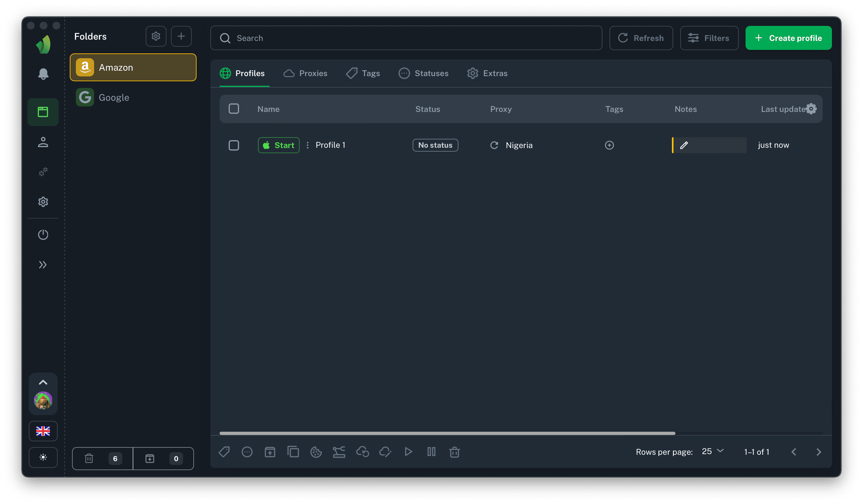The width and height of the screenshot is (863, 504).
Task: Refresh the Nigeria proxy connection icon
Action: [494, 145]
